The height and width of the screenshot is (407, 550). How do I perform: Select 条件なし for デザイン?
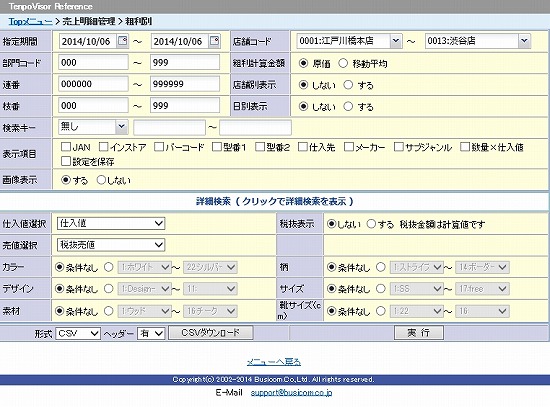pyautogui.click(x=60, y=289)
